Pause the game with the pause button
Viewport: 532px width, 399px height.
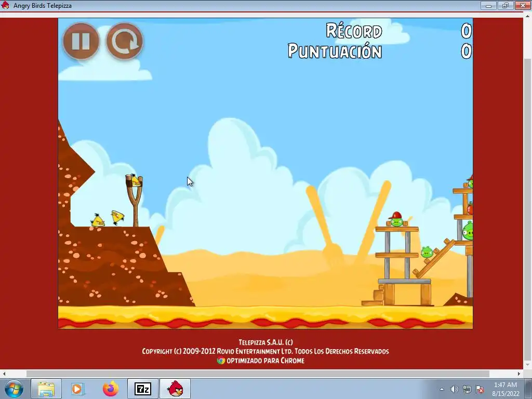[81, 42]
